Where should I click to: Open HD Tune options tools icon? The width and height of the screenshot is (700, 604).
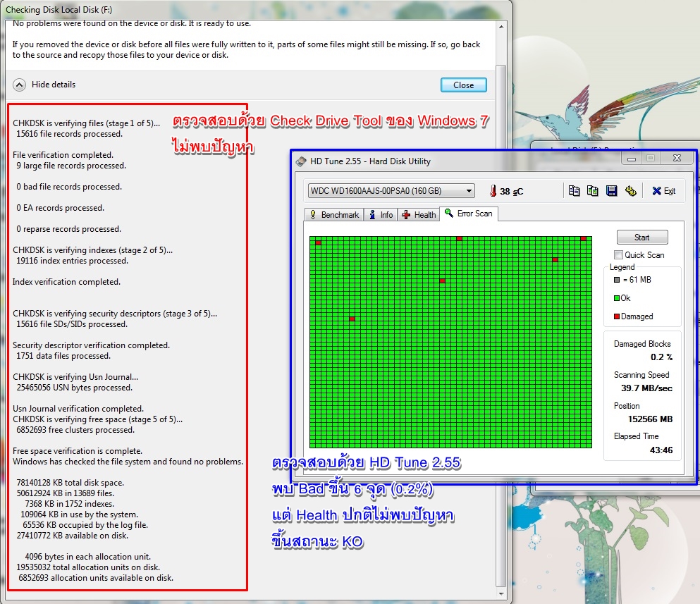pyautogui.click(x=630, y=191)
